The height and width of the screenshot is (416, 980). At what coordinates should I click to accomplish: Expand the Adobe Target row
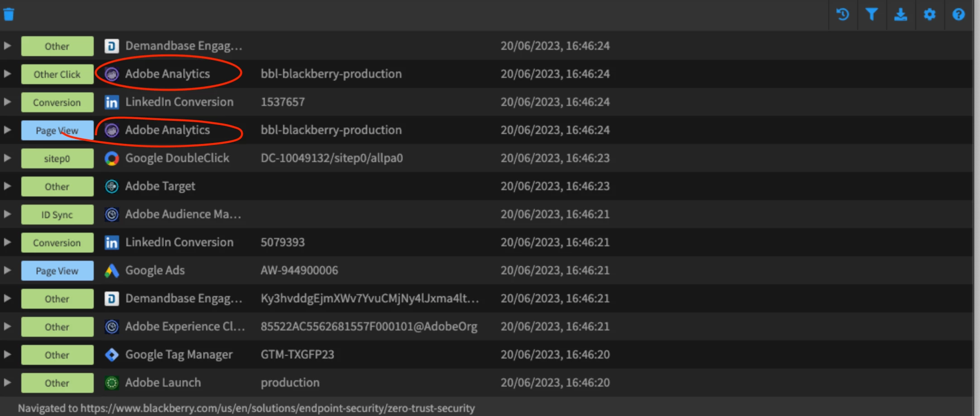[7, 186]
